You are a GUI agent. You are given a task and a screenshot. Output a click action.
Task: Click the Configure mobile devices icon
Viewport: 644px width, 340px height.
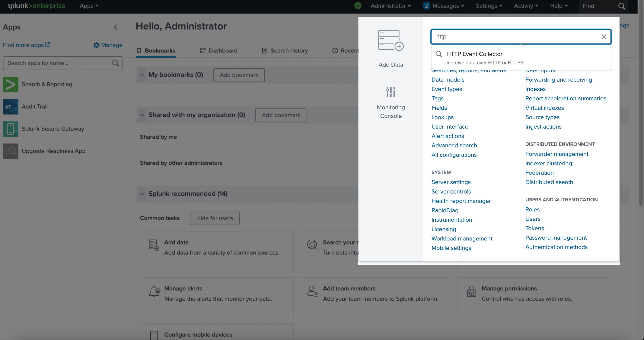point(154,335)
